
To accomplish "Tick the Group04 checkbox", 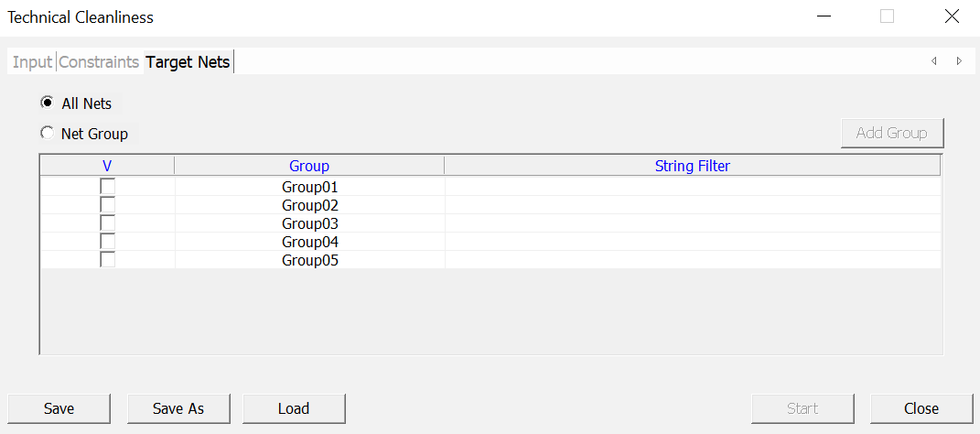I will click(107, 242).
